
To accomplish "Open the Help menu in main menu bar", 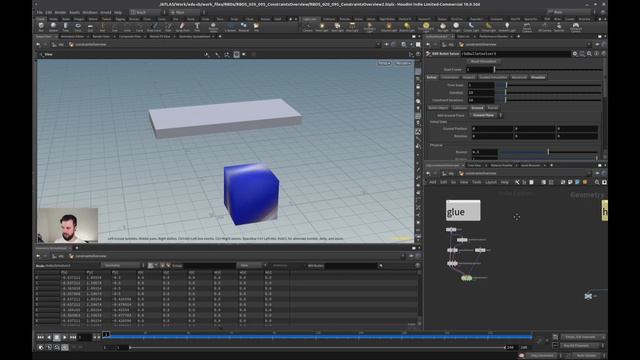I will [118, 12].
